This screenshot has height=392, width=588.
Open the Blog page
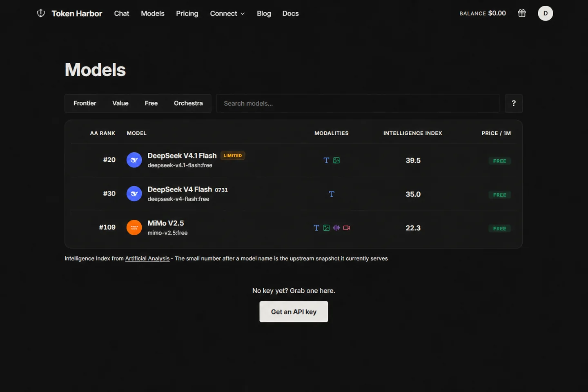tap(264, 13)
